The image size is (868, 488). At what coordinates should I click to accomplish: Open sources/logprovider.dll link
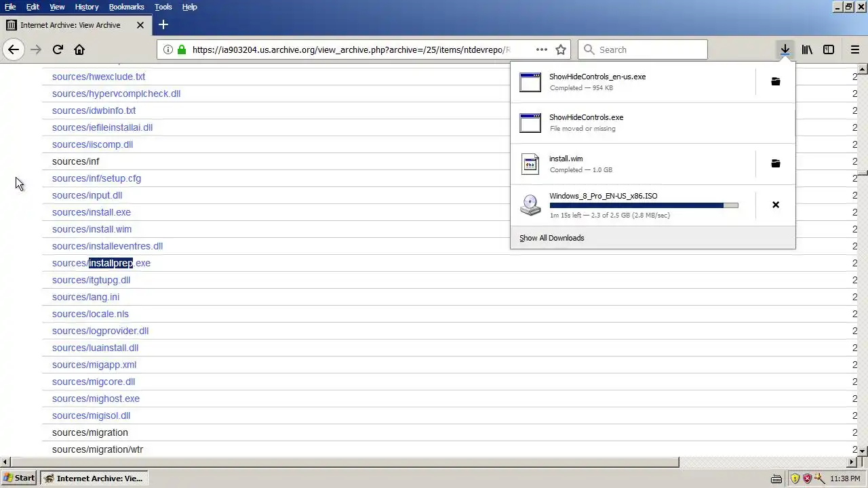pos(100,331)
